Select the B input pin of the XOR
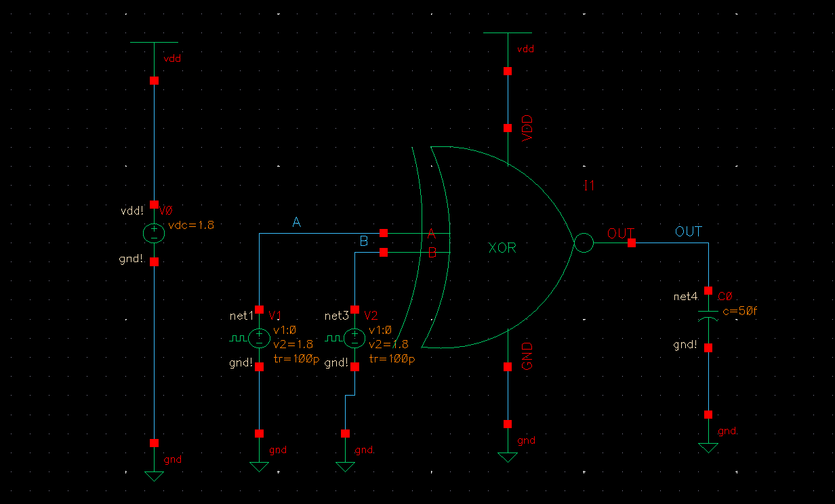This screenshot has height=504, width=835. [x=383, y=251]
